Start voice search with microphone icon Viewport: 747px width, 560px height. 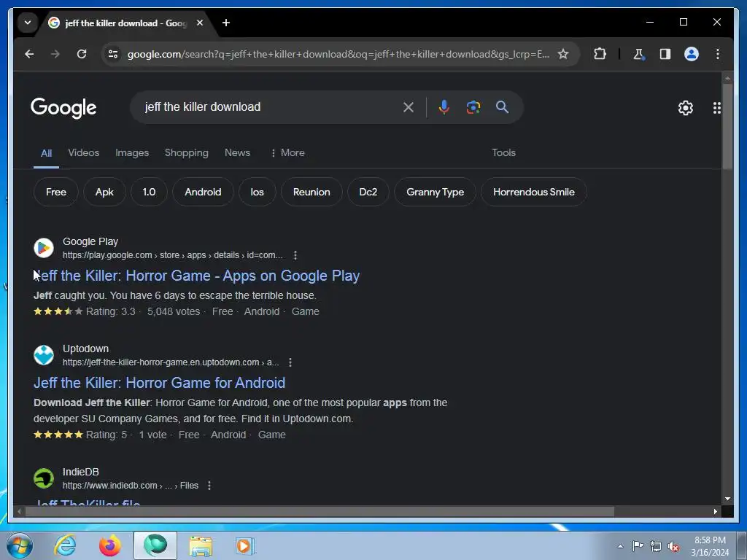pos(444,107)
